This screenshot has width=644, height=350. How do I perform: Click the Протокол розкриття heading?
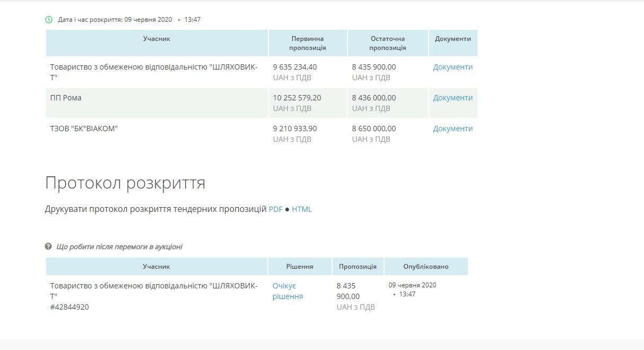coord(125,183)
